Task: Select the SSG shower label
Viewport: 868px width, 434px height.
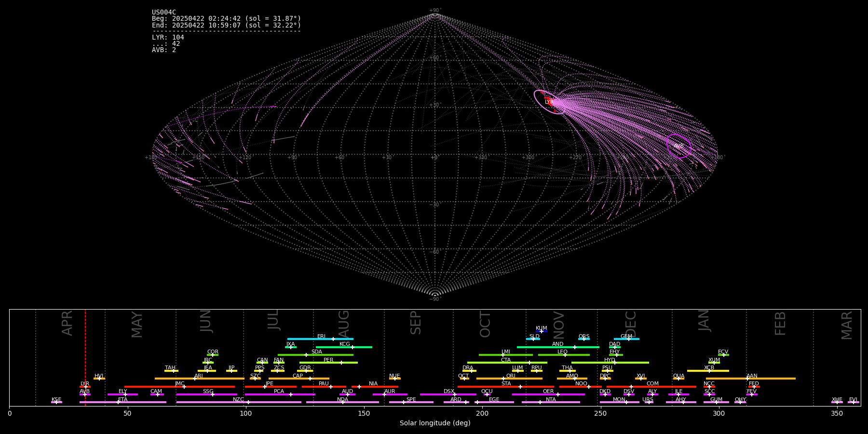Action: (x=208, y=392)
